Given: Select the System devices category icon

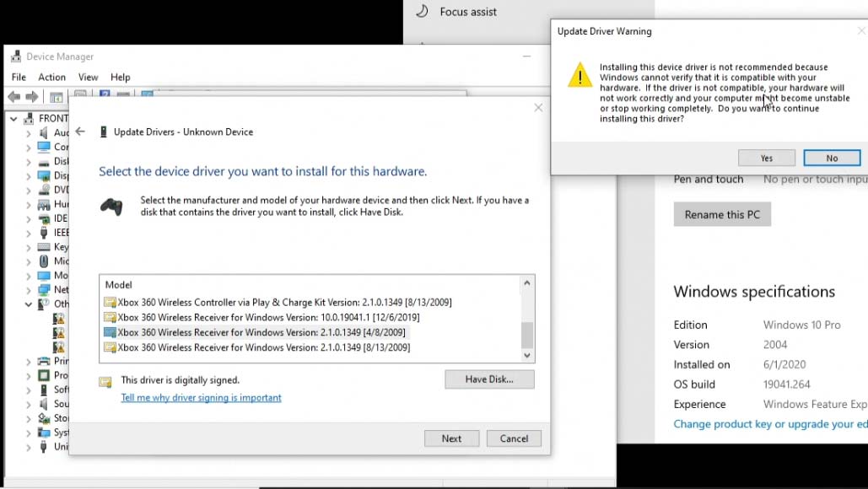Looking at the screenshot, I should (44, 433).
